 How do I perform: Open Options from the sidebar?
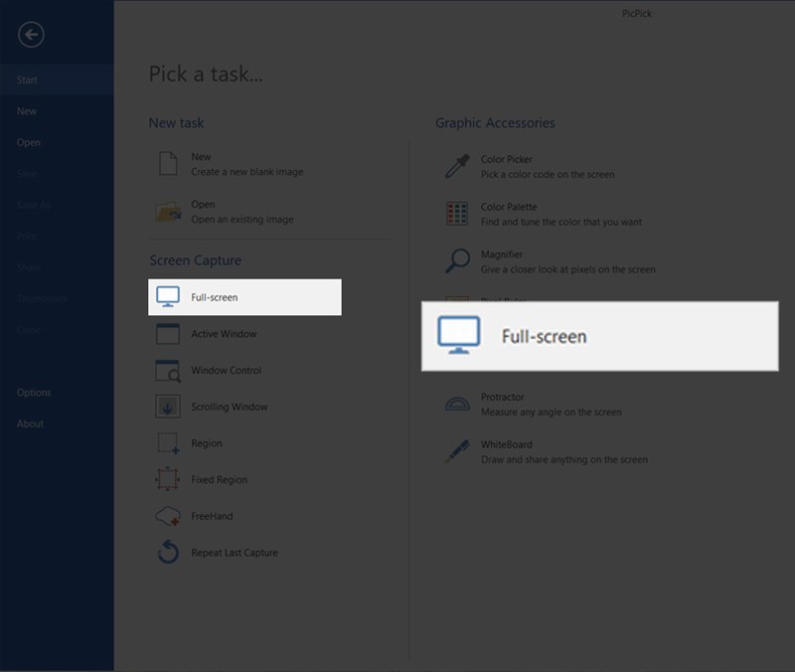34,393
